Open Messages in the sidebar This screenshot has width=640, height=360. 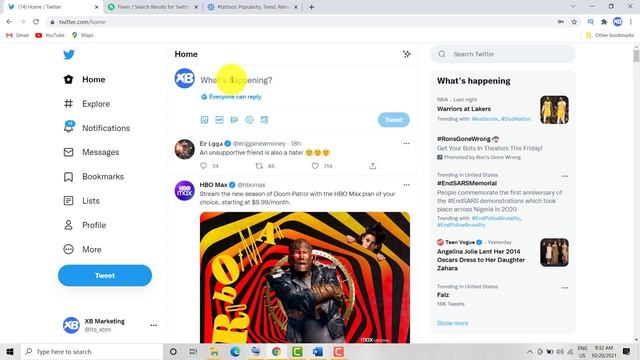click(x=91, y=152)
